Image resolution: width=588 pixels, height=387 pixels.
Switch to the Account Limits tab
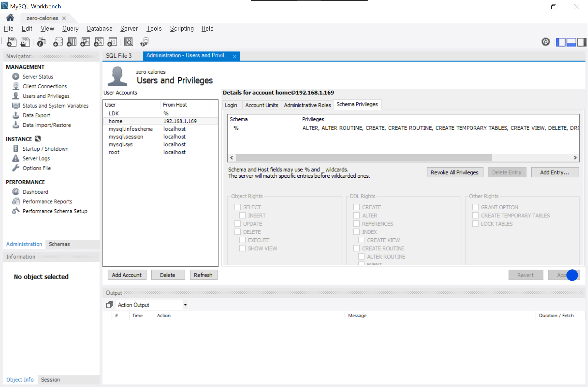coord(262,105)
